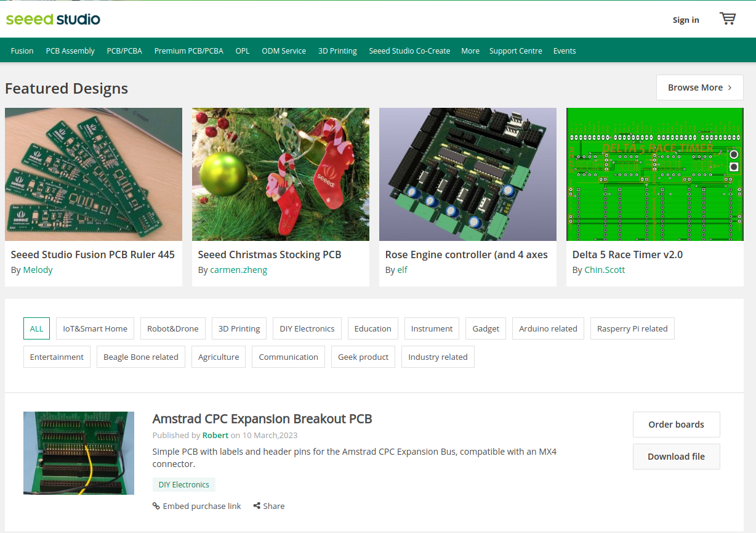Filter by 3D Printing category tag
756x533 pixels.
239,328
